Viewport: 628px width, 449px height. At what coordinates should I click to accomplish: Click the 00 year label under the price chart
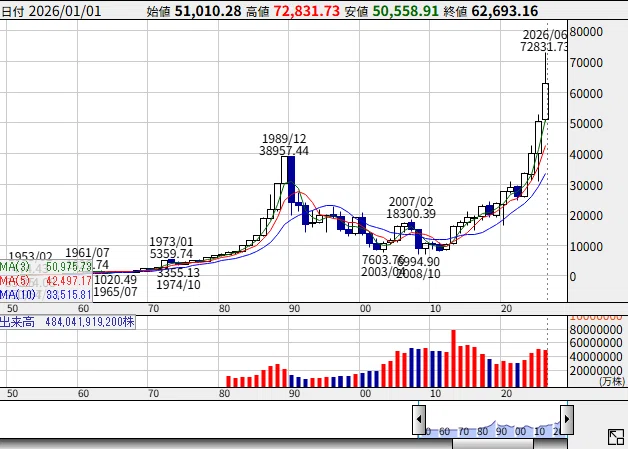[x=365, y=309]
